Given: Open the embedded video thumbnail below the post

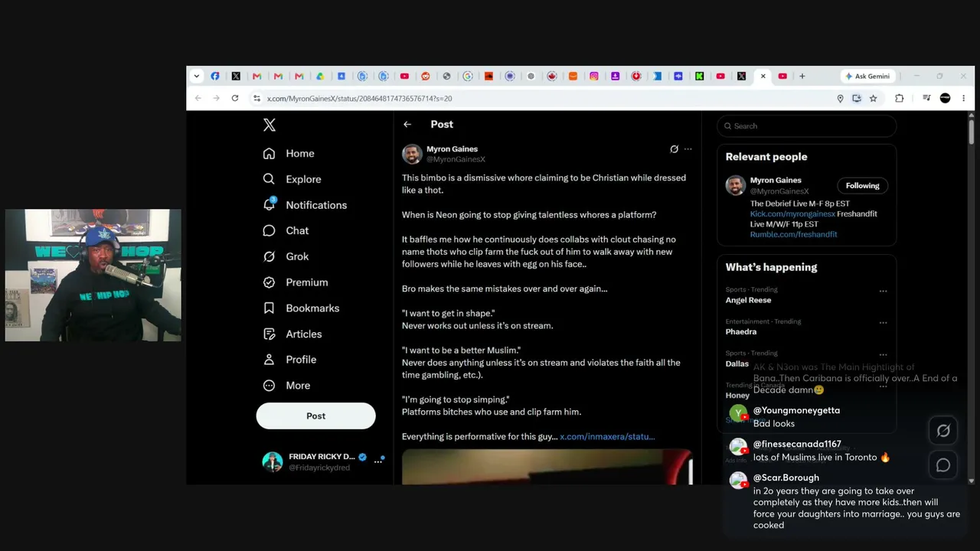Looking at the screenshot, I should point(547,467).
